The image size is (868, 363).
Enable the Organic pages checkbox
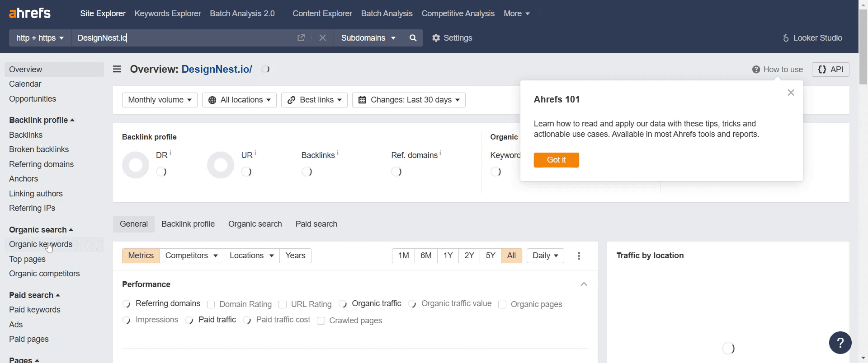pos(502,304)
